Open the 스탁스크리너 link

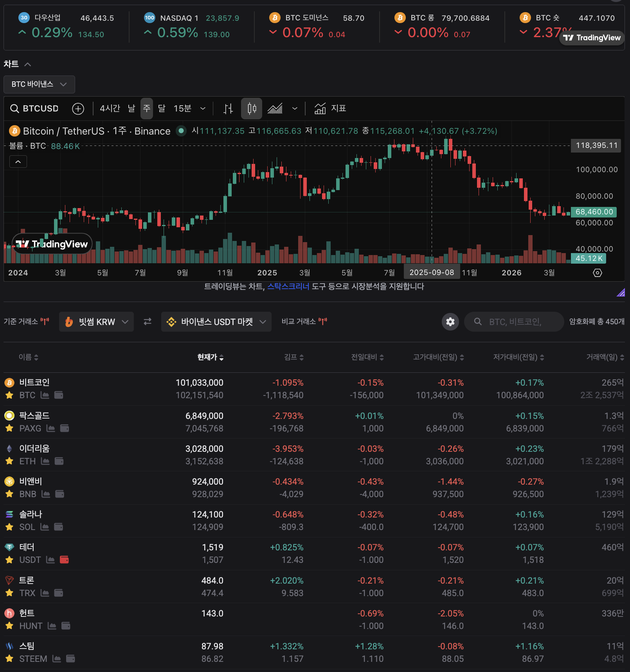coord(288,286)
